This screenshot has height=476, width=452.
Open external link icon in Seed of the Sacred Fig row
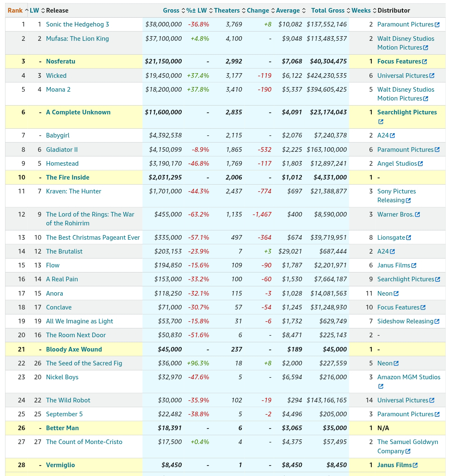click(396, 363)
